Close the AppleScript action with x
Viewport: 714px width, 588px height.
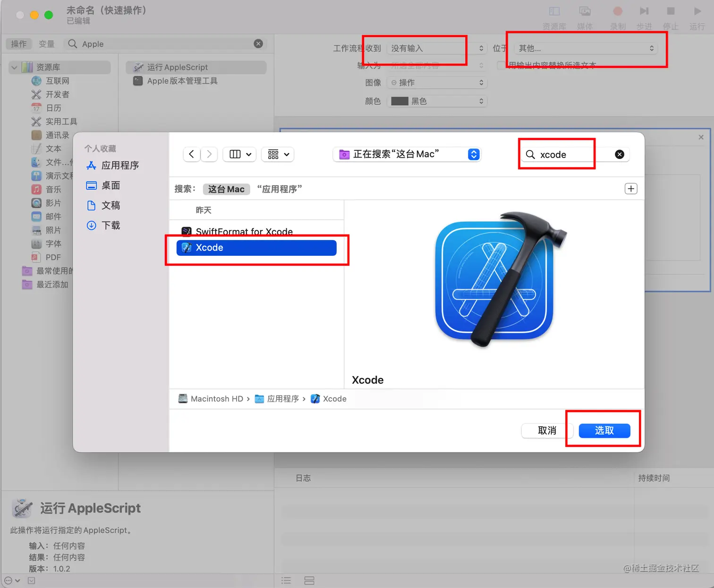coord(701,137)
